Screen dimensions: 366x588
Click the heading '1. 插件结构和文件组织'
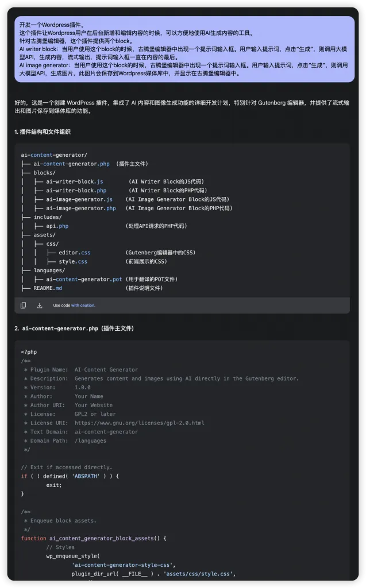point(43,132)
